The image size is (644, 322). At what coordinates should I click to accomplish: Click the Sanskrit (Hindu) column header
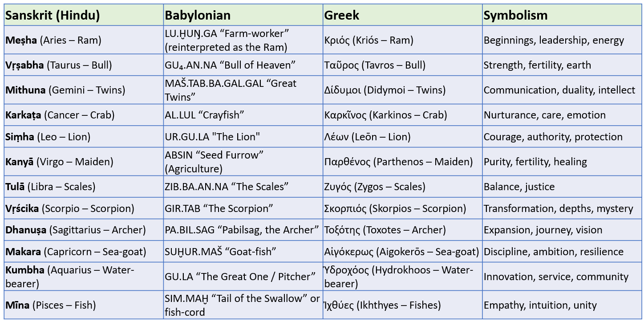click(x=53, y=16)
